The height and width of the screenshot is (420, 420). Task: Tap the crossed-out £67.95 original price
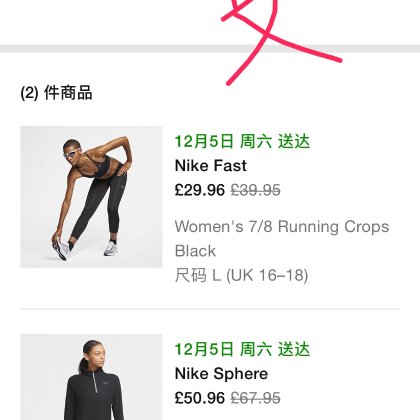pyautogui.click(x=256, y=398)
